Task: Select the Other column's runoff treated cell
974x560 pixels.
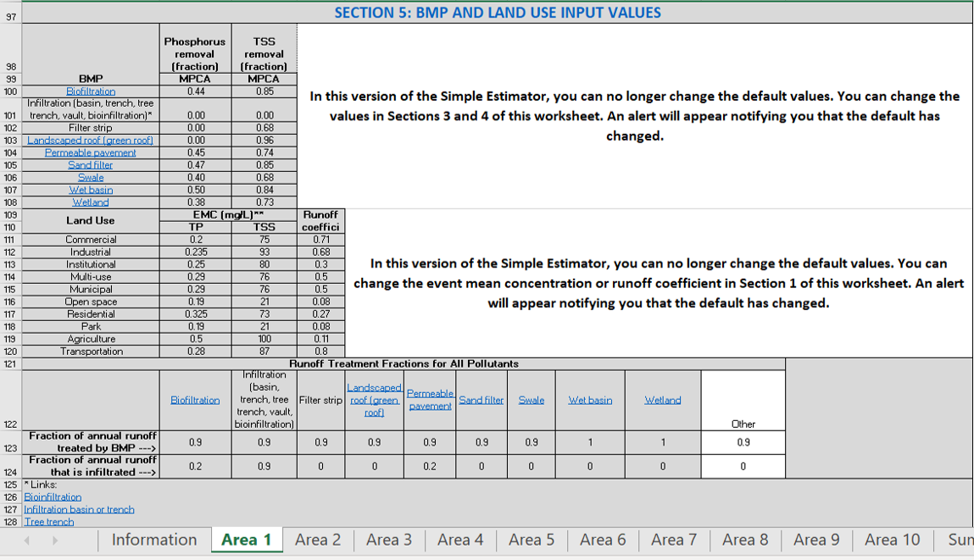Action: (x=743, y=442)
